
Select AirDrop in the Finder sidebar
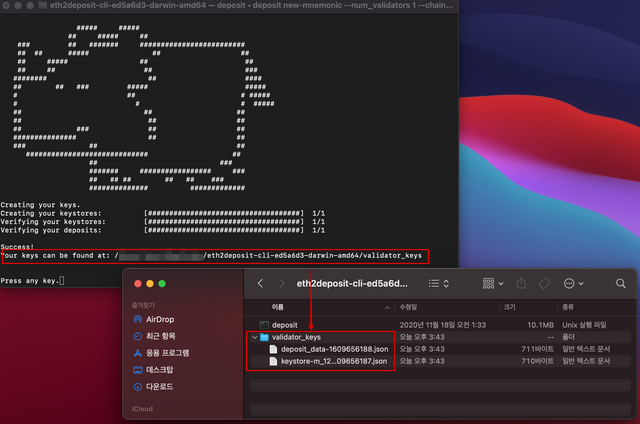tap(160, 319)
